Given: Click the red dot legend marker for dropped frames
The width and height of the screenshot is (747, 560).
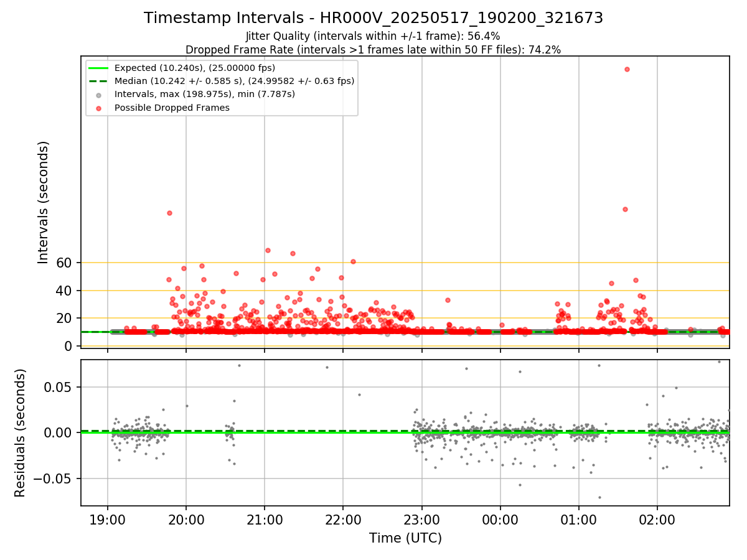Looking at the screenshot, I should coord(98,108).
